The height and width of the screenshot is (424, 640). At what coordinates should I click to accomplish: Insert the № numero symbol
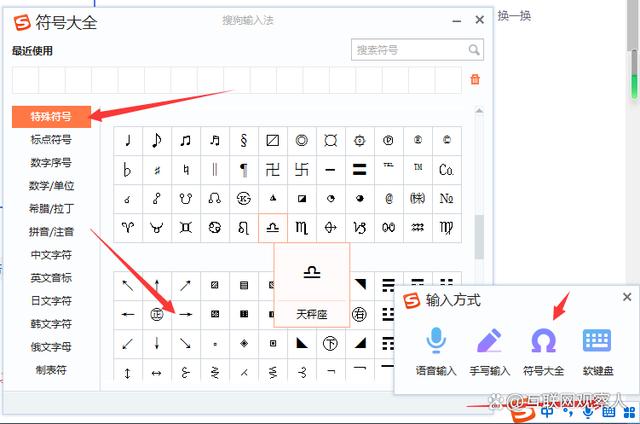447,199
